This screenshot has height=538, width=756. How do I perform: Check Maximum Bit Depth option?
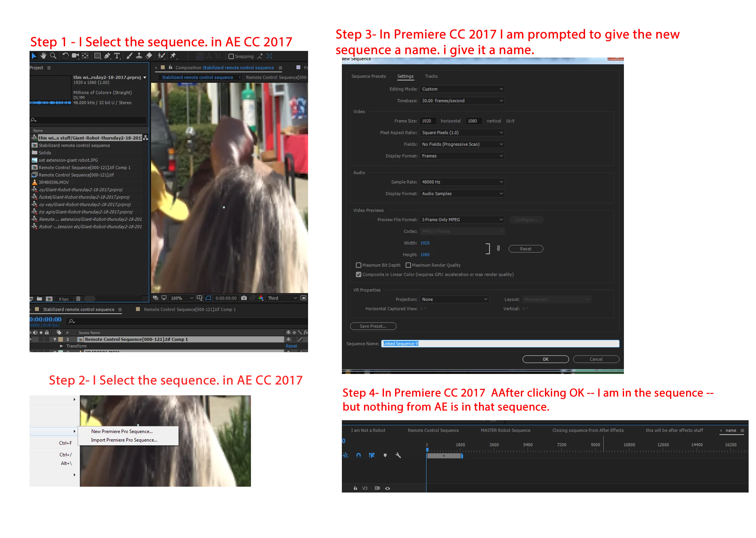pyautogui.click(x=359, y=265)
